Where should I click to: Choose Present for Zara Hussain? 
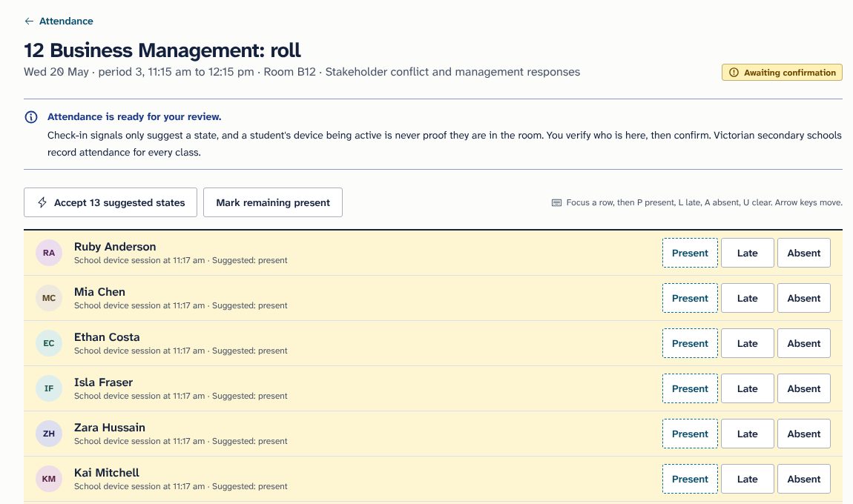[x=690, y=434]
